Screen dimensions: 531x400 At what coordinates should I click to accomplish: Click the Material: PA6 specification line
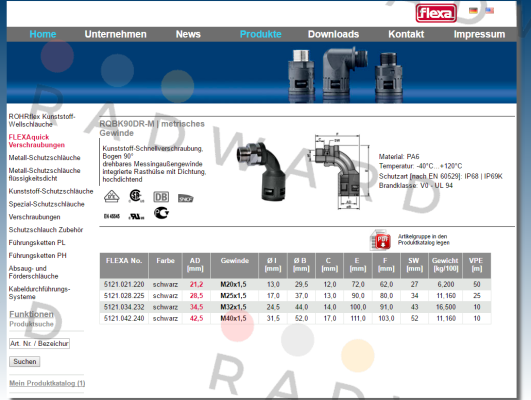click(399, 156)
